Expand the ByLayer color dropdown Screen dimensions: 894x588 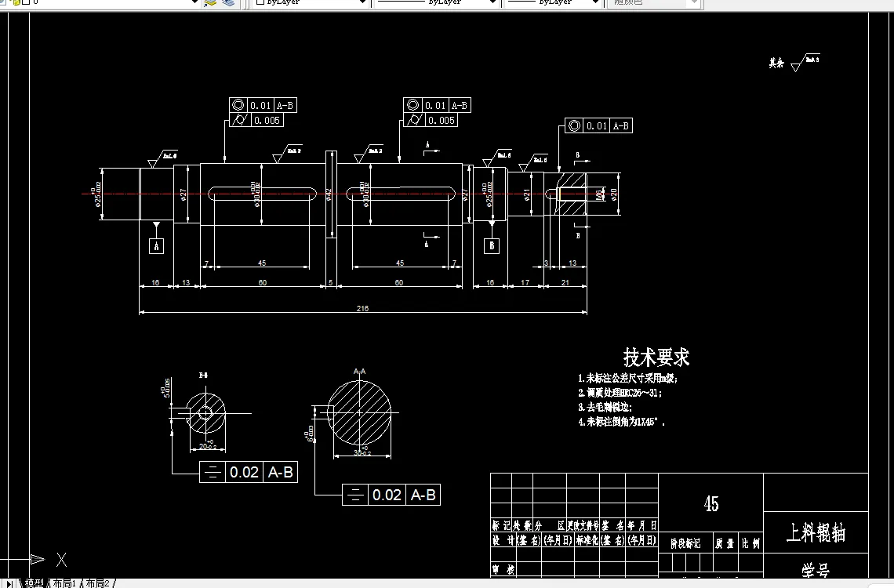click(x=362, y=2)
